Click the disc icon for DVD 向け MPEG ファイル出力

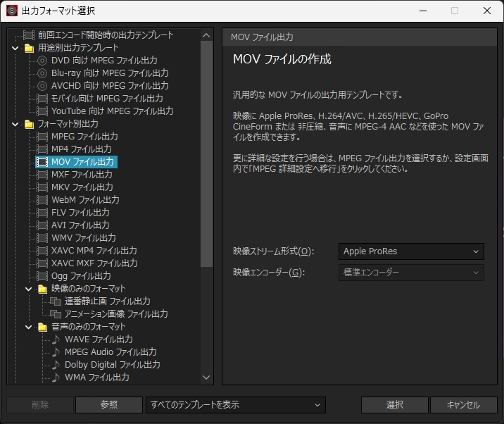click(x=42, y=61)
